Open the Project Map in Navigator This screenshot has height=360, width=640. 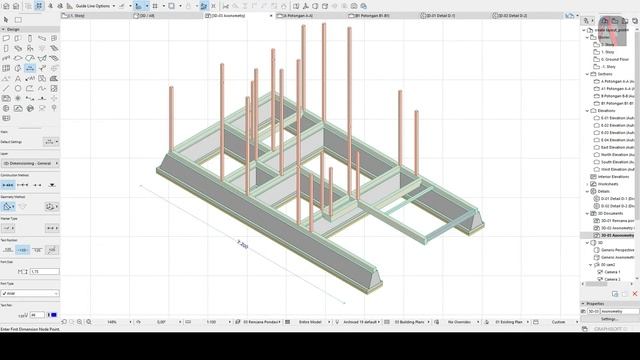605,20
